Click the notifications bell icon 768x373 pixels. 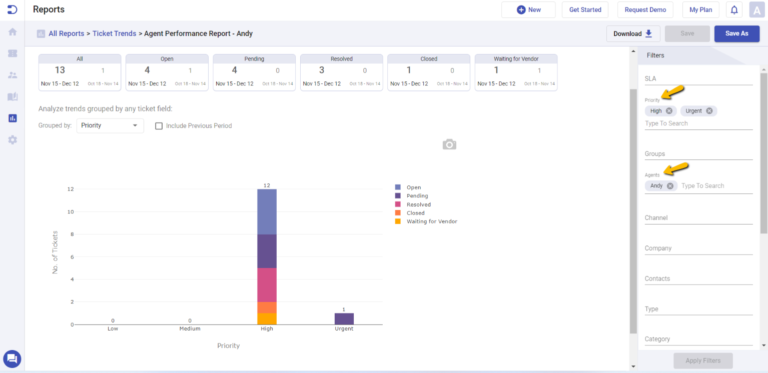click(x=734, y=10)
